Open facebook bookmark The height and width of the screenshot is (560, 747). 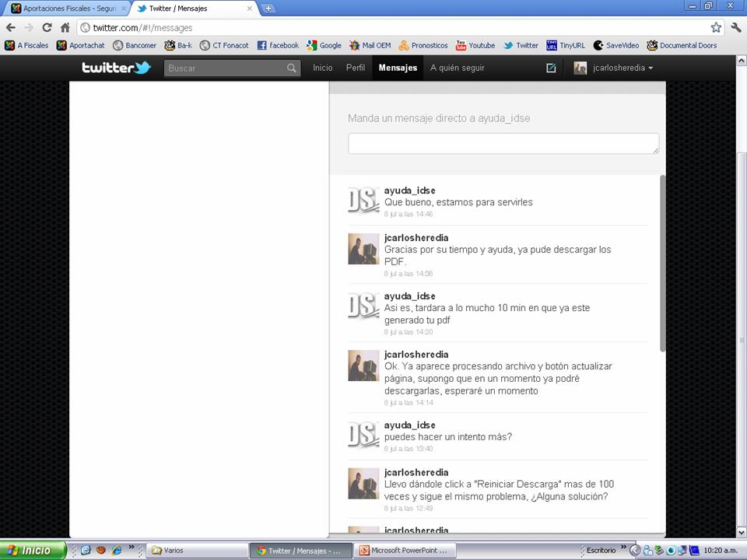click(278, 45)
